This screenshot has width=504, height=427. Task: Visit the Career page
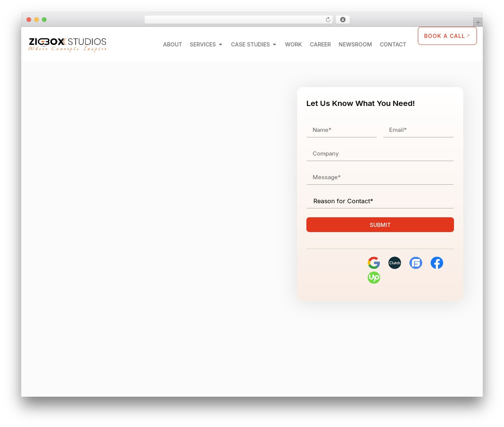tap(320, 45)
